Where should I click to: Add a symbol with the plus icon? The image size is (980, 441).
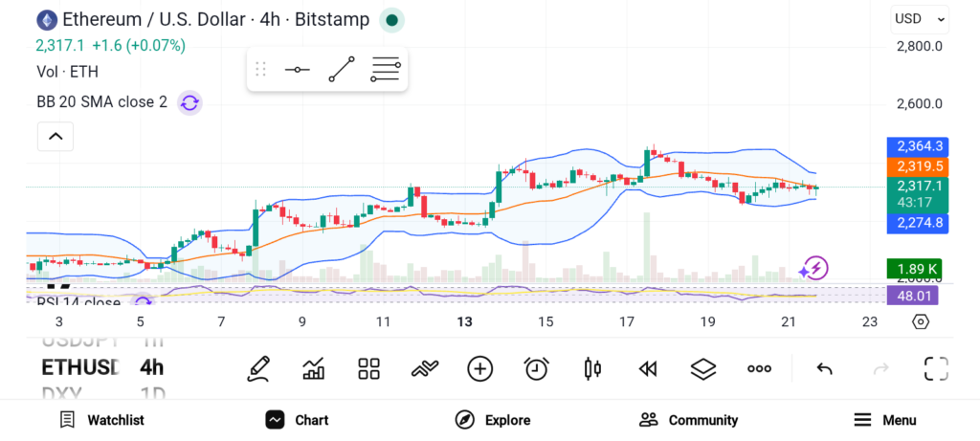pos(479,368)
